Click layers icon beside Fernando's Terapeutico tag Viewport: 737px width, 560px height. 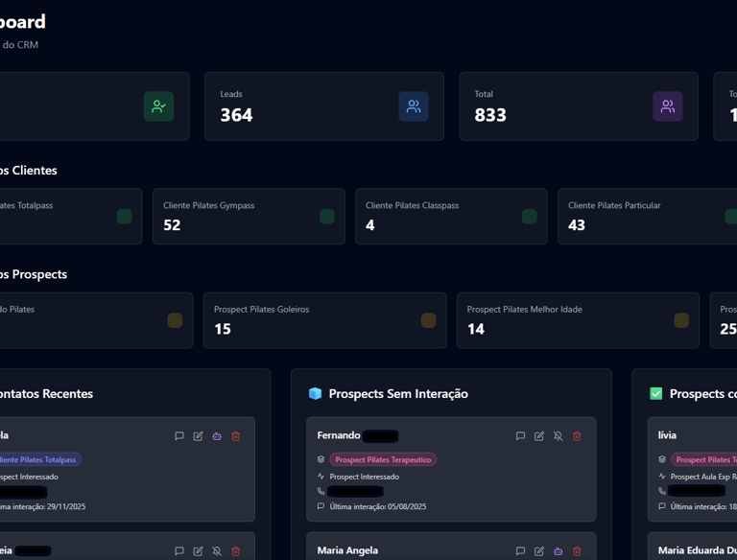click(x=321, y=459)
